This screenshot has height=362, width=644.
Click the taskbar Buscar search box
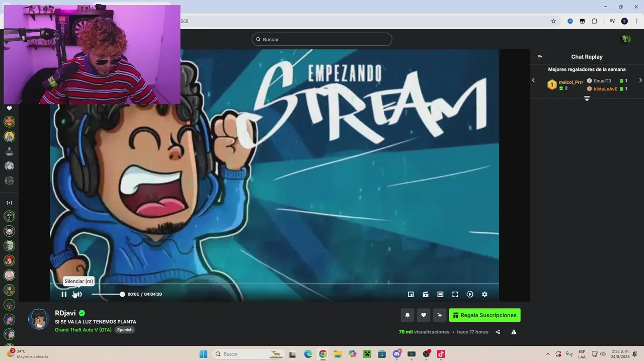[248, 354]
